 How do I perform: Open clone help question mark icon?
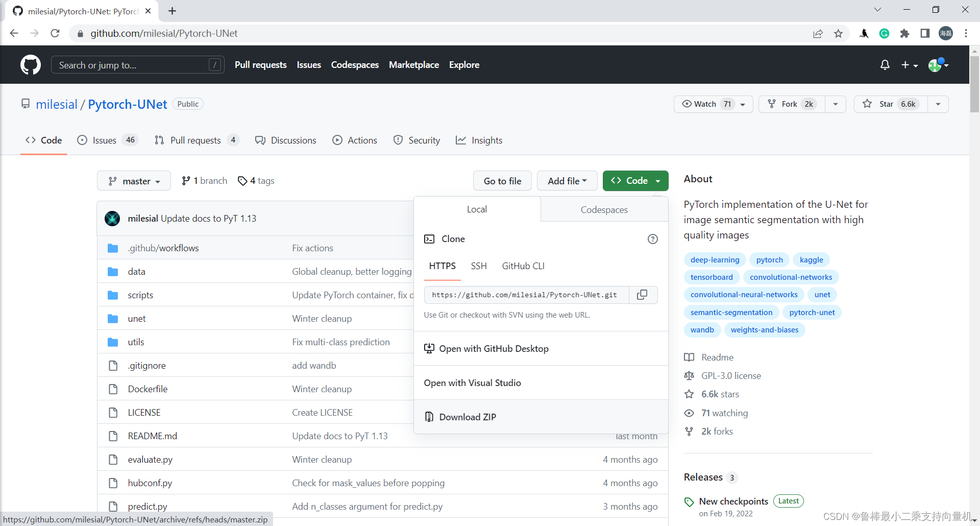[652, 239]
